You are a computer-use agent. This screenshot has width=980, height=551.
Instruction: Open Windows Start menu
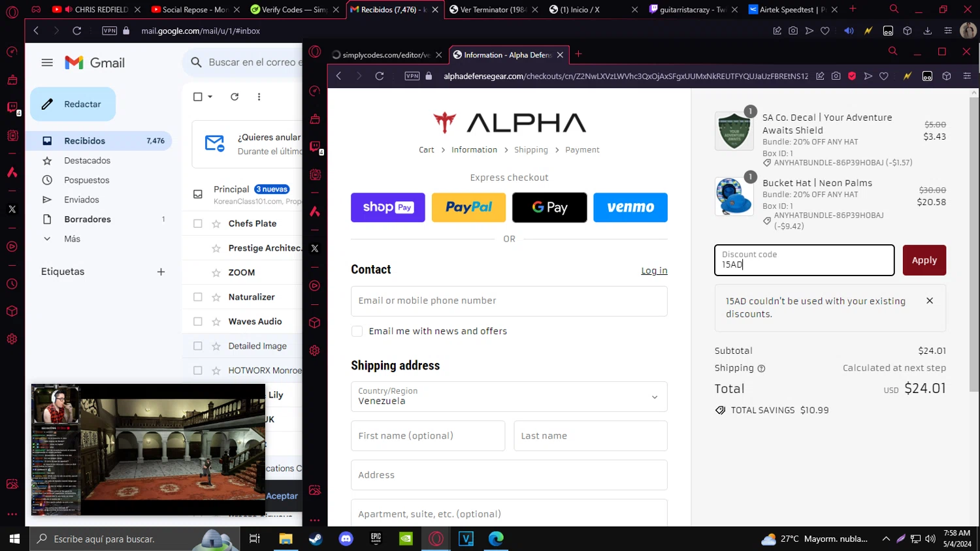click(x=14, y=539)
